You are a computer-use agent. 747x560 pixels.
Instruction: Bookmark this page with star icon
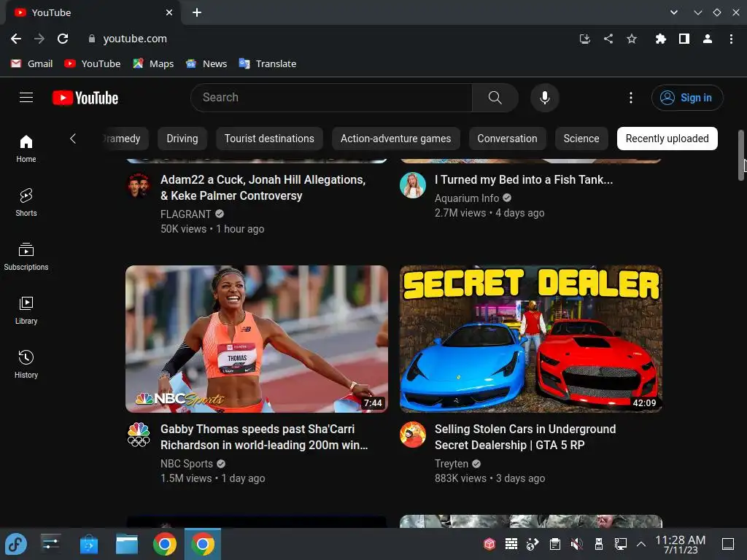point(632,39)
